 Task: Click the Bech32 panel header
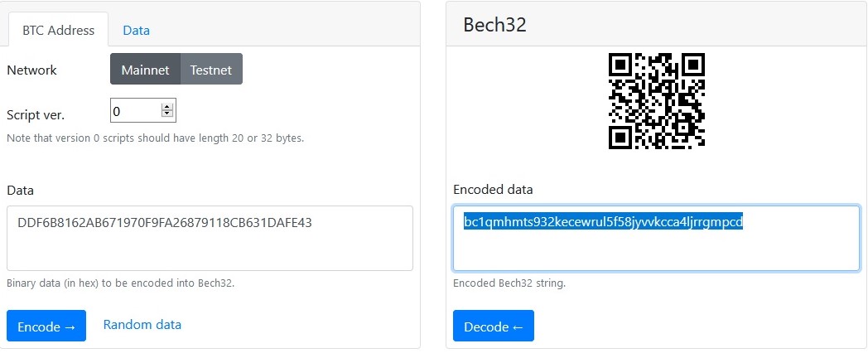[656, 25]
